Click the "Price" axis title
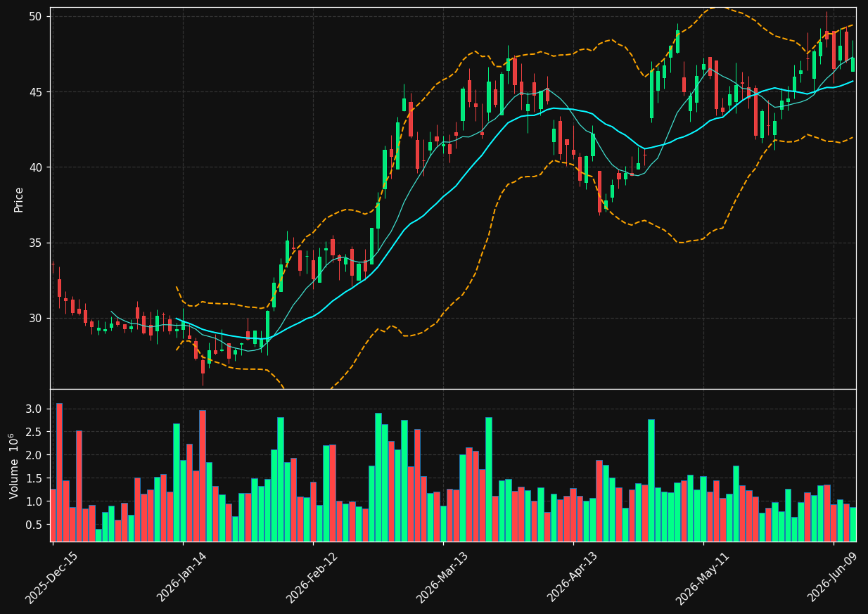This screenshot has width=868, height=614. [19, 199]
